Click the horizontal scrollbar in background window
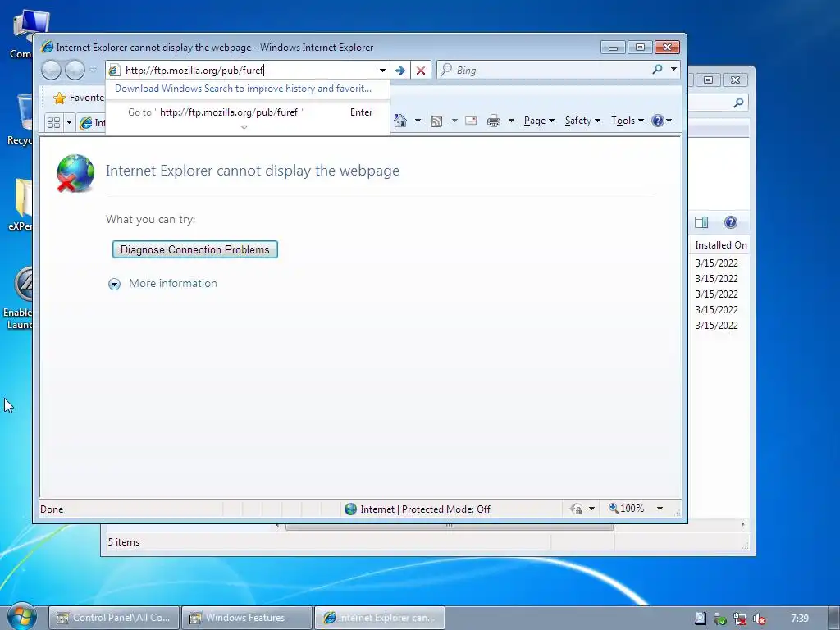 click(450, 526)
